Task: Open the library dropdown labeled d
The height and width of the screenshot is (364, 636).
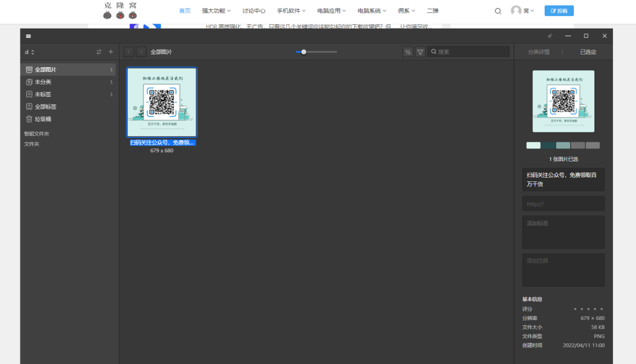Action: click(30, 52)
